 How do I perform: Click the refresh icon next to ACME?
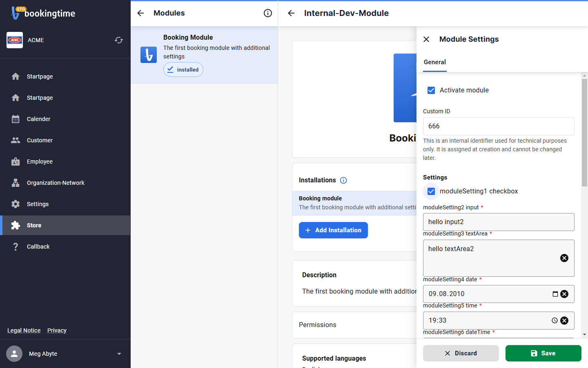click(x=119, y=40)
